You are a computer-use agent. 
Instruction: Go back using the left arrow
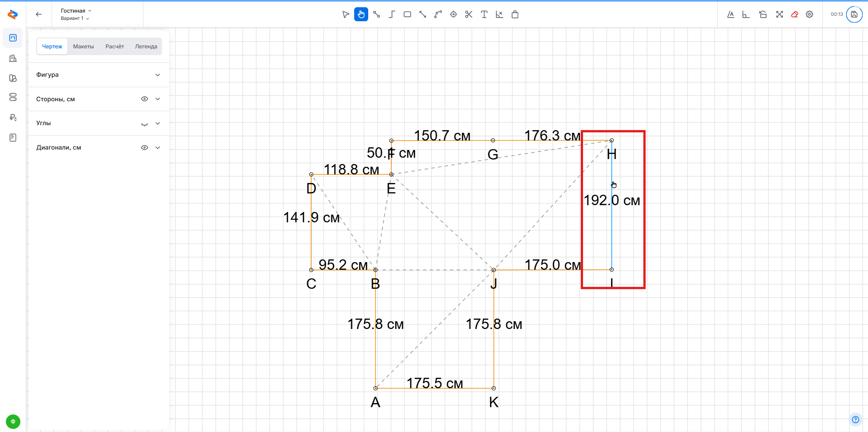[x=39, y=14]
